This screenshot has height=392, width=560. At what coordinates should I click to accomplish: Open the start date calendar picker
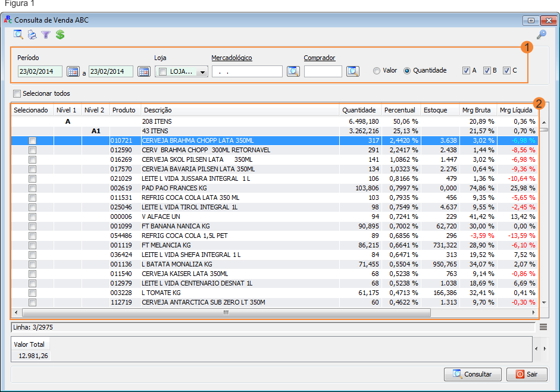click(73, 71)
